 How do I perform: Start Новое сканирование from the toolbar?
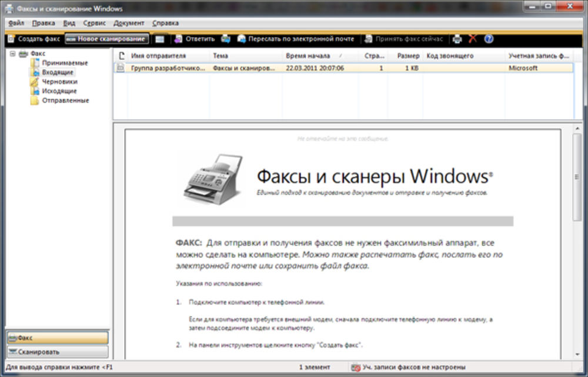107,39
